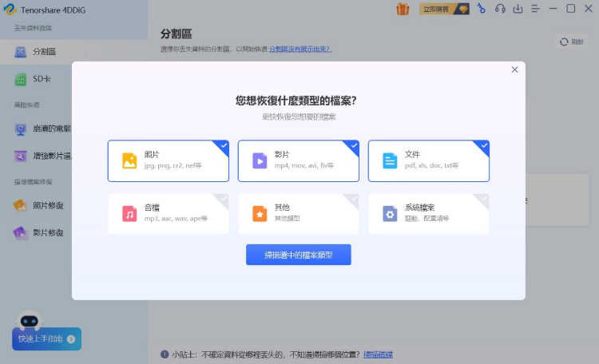Open the hamburger menu icon
This screenshot has width=599, height=364.
[536, 9]
